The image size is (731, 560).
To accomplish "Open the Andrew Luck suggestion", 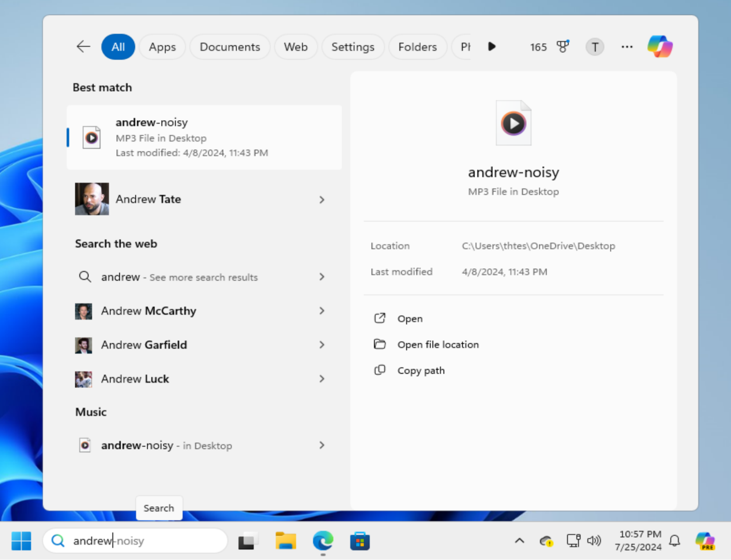I will pos(204,379).
